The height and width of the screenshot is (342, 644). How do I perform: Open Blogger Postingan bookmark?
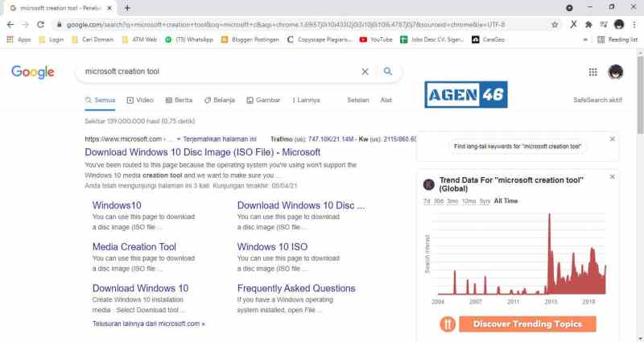point(250,39)
